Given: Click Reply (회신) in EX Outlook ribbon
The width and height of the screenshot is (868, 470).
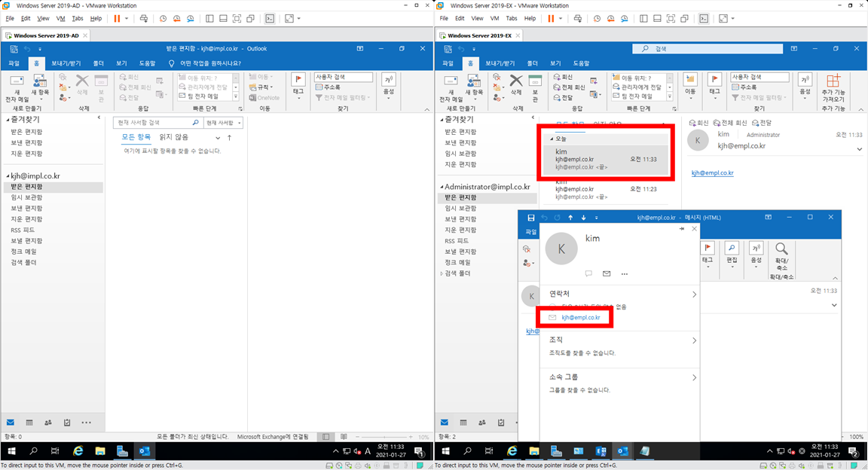Looking at the screenshot, I should [x=563, y=77].
